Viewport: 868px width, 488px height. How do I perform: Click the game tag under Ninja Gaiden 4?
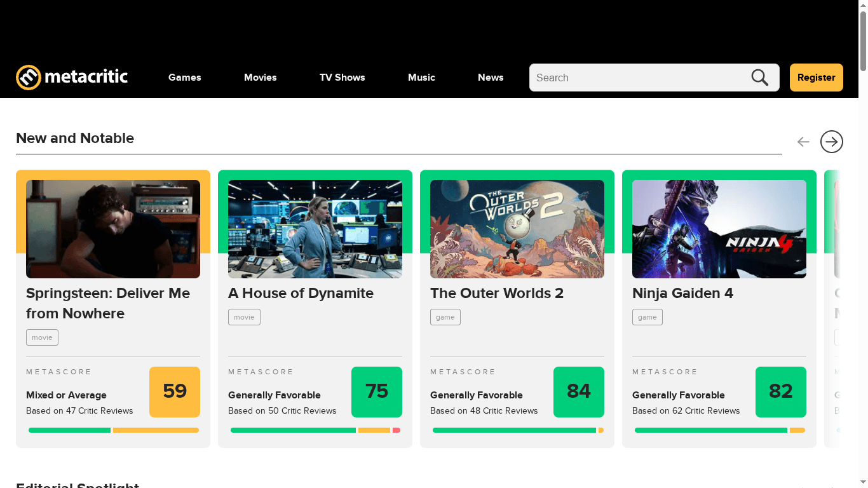tap(648, 317)
